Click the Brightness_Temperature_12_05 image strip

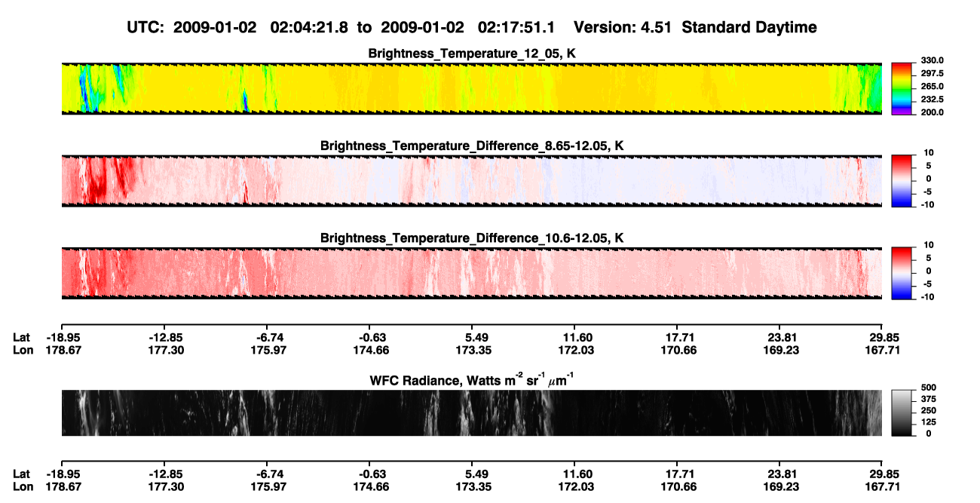pos(471,89)
